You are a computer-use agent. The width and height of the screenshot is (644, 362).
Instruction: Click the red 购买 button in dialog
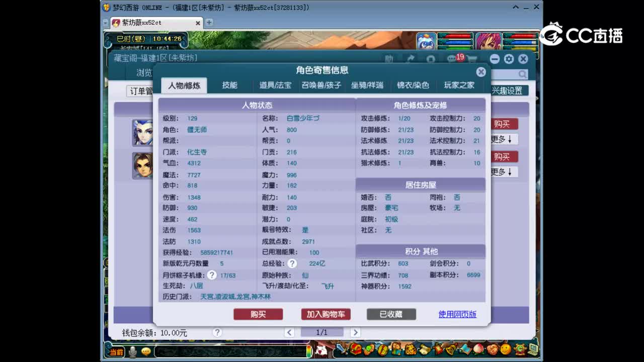tap(258, 314)
